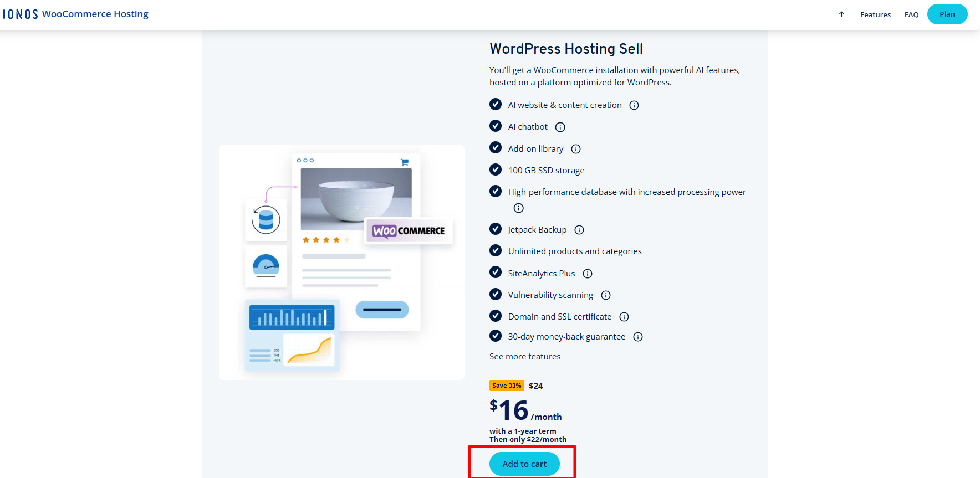Click the Save 33% badge
The height and width of the screenshot is (478, 980).
pos(507,386)
